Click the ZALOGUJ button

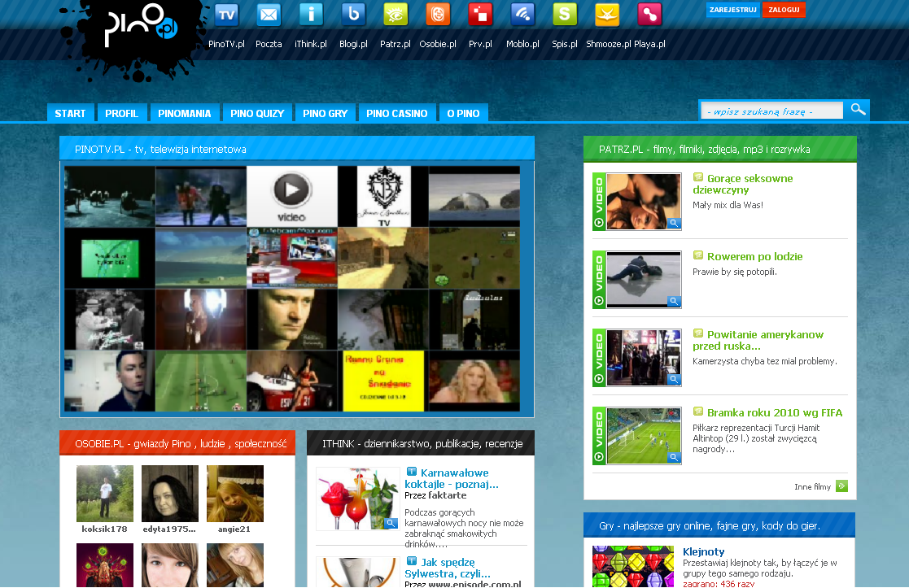coord(784,10)
